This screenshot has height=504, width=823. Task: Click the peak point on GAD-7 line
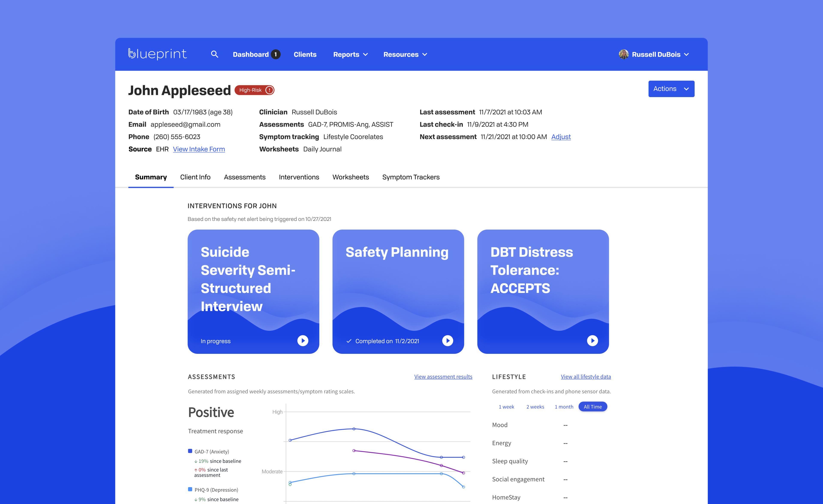354,429
